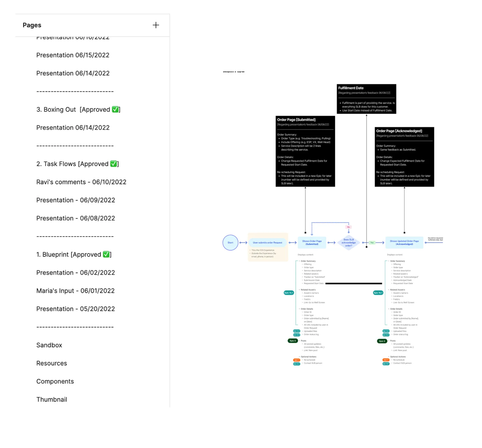Select the Fulfillment Date black note
The height and width of the screenshot is (448, 482).
[x=366, y=99]
